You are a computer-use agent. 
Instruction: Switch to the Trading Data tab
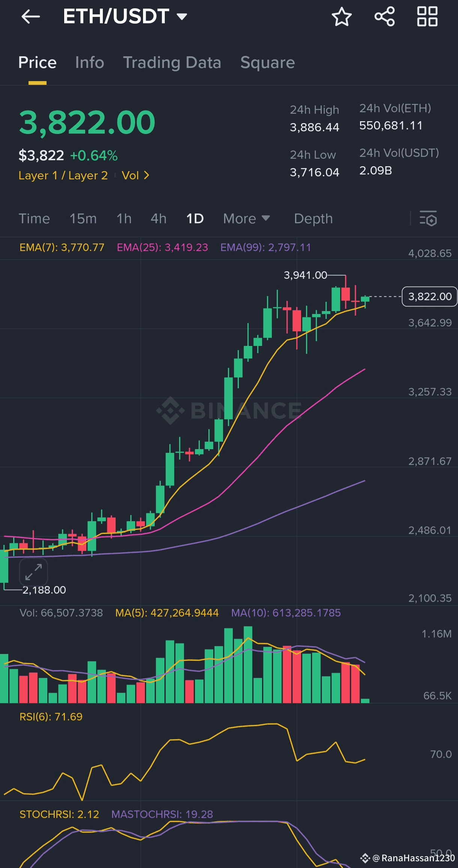coord(172,62)
